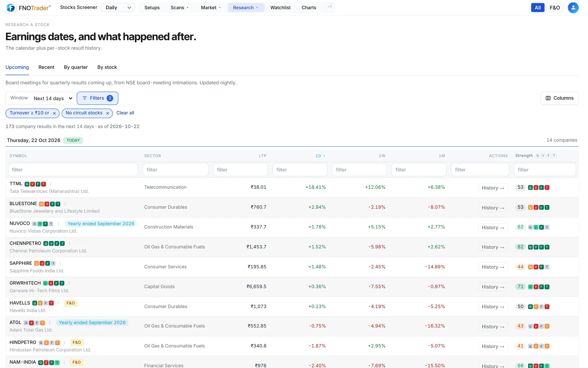Open History for the TTML row
This screenshot has width=588, height=368.
(x=493, y=188)
